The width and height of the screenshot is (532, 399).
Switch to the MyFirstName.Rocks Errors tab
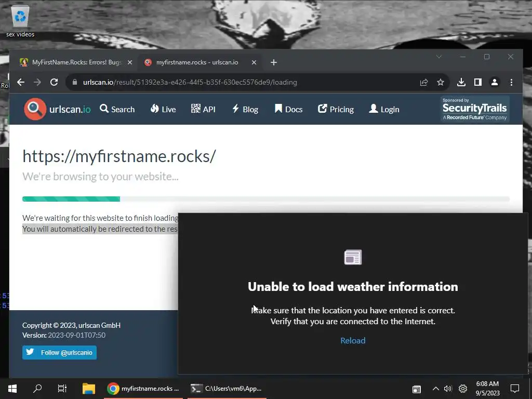click(x=76, y=62)
